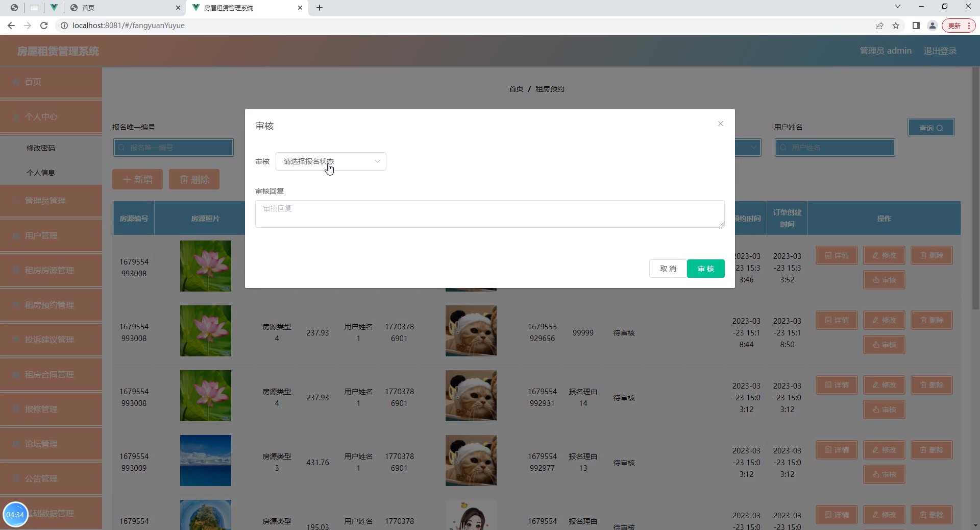980x530 pixels.
Task: Open 修改密码 submenu item
Action: point(41,148)
